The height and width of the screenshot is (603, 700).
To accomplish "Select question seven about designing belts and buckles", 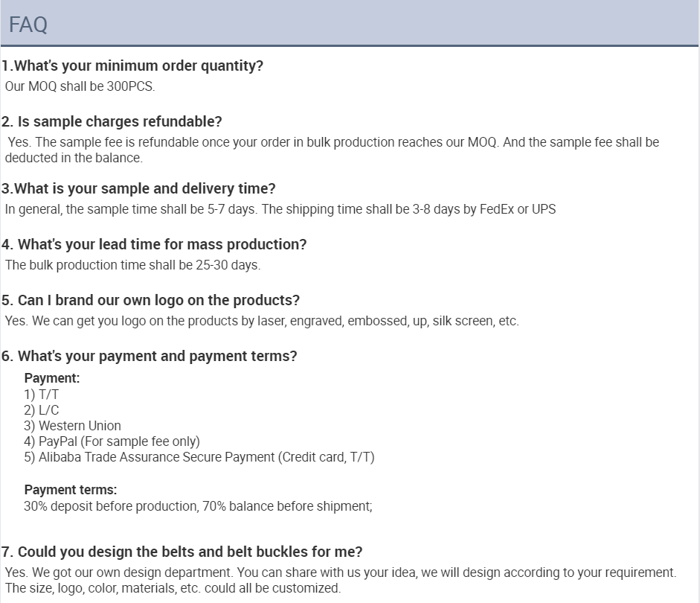I will pos(182,552).
